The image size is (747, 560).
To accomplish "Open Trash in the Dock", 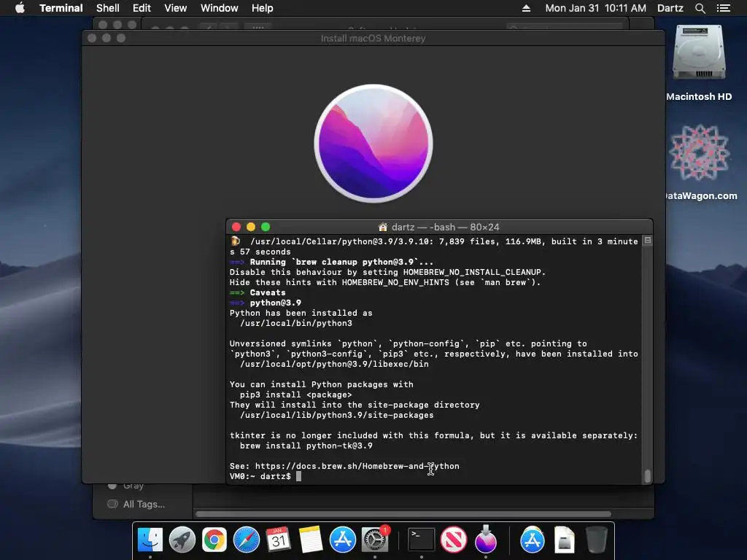I will pyautogui.click(x=596, y=540).
